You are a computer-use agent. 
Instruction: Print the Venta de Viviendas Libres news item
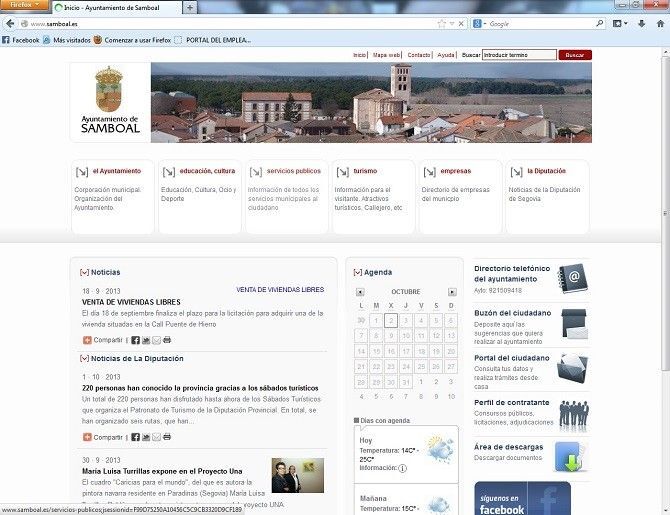click(x=167, y=340)
